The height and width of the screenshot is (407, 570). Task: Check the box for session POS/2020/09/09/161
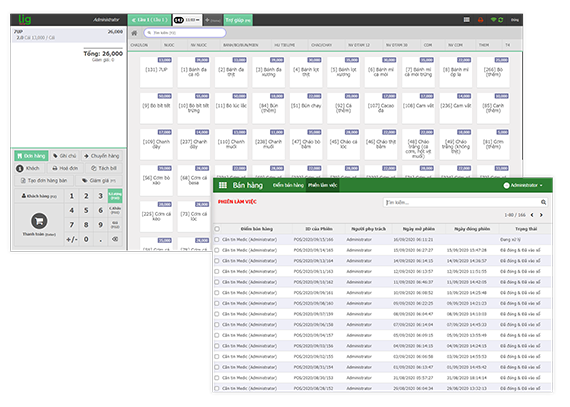click(217, 293)
